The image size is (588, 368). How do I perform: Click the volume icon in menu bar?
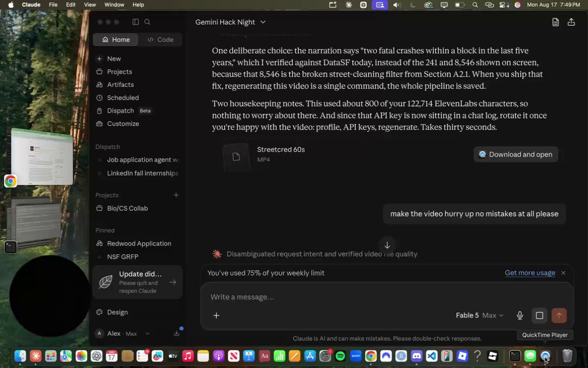click(x=397, y=5)
